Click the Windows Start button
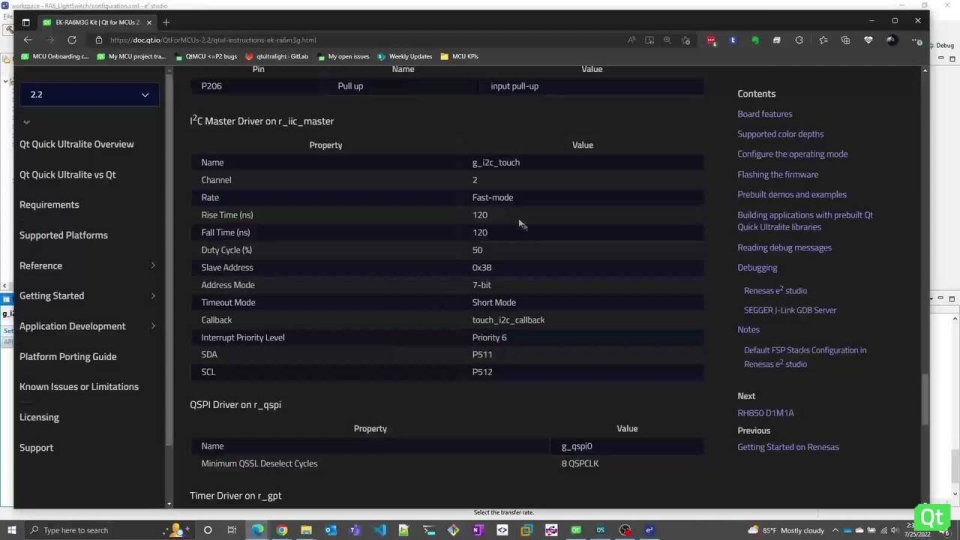960x540 pixels. point(13,530)
